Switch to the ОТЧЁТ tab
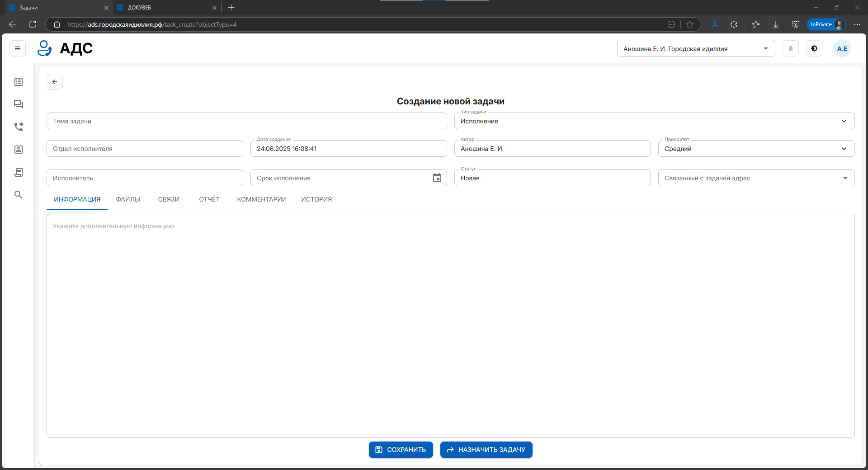The height and width of the screenshot is (470, 868). click(209, 199)
